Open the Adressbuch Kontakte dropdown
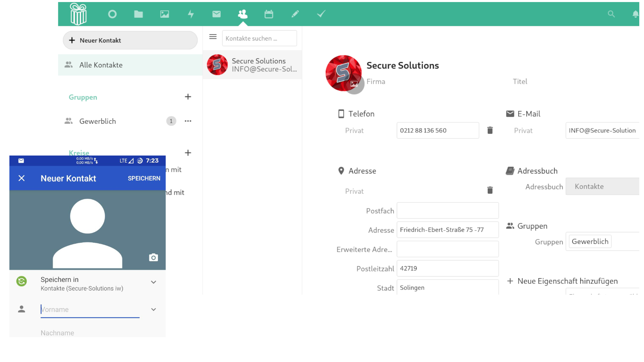This screenshot has width=644, height=362. 602,186
